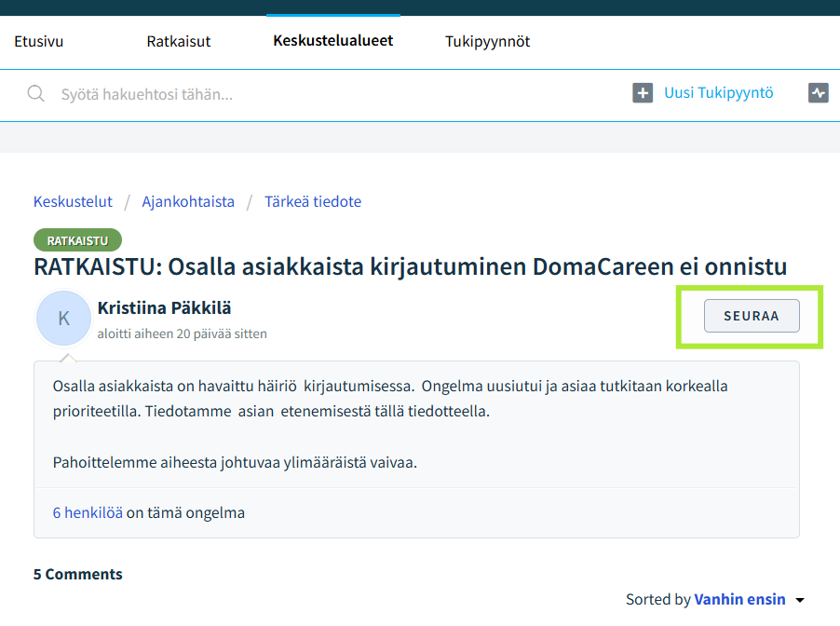Click the plus icon beside Uusi Tukipyyntö
The image size is (840, 626).
pos(643,93)
